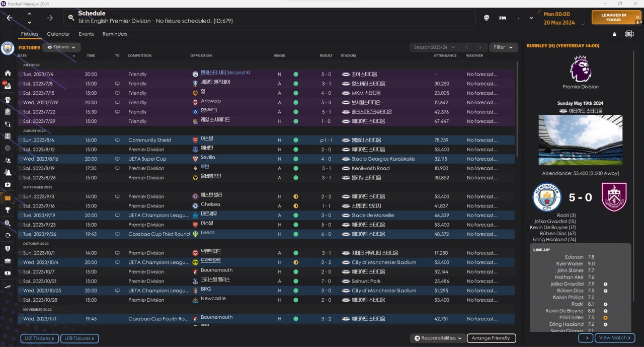Open the Transfers circular arrows icon
Image resolution: width=644 pixels, height=347 pixels.
coord(8,236)
